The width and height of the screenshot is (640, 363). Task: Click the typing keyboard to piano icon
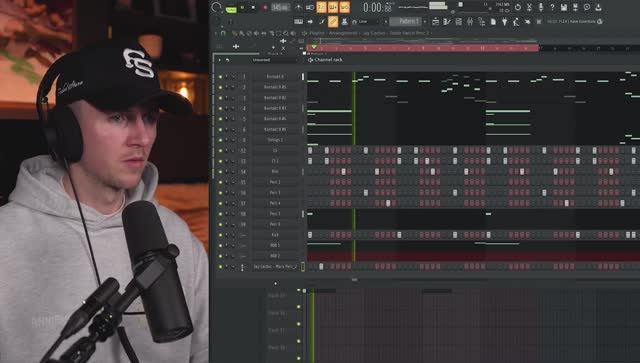pyautogui.click(x=298, y=21)
